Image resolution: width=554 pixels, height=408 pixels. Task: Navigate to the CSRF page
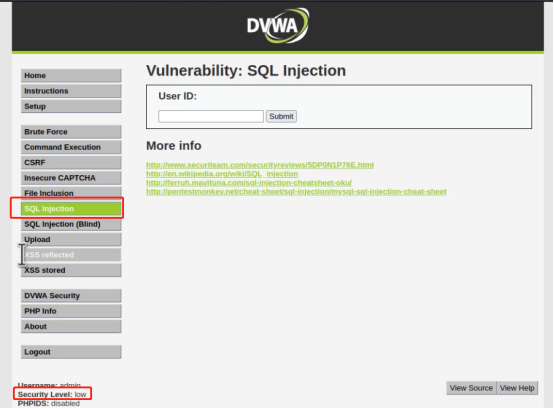(x=71, y=162)
